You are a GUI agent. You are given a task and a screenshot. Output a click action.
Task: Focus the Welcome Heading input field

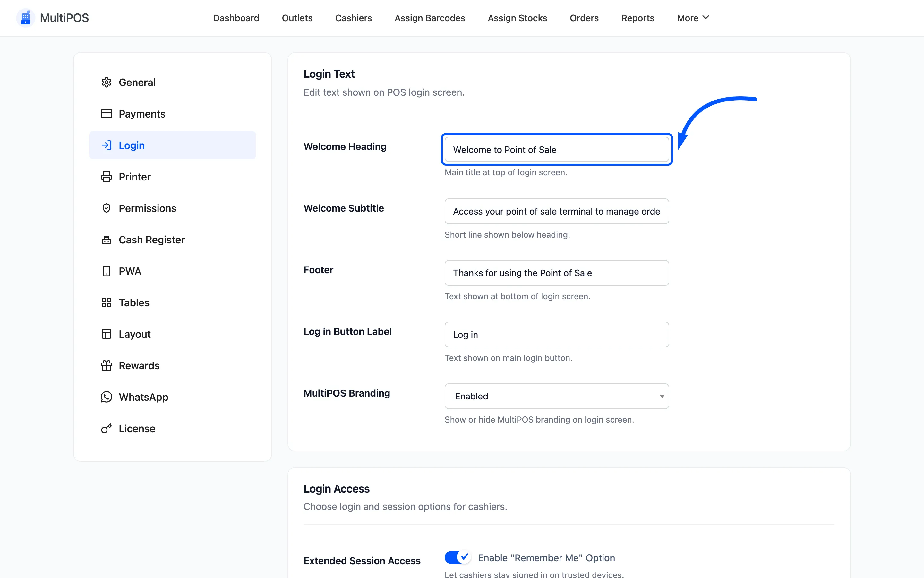tap(557, 149)
